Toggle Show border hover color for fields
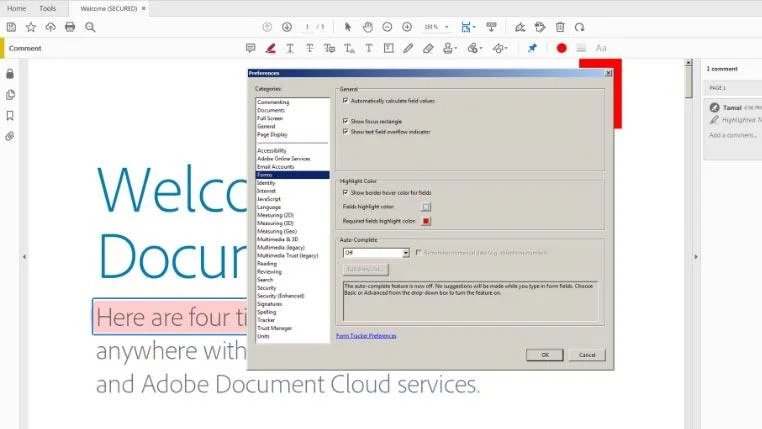The width and height of the screenshot is (762, 429). [345, 192]
